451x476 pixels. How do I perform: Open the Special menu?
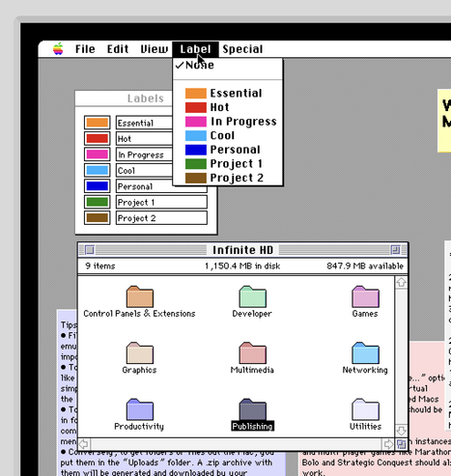click(242, 49)
